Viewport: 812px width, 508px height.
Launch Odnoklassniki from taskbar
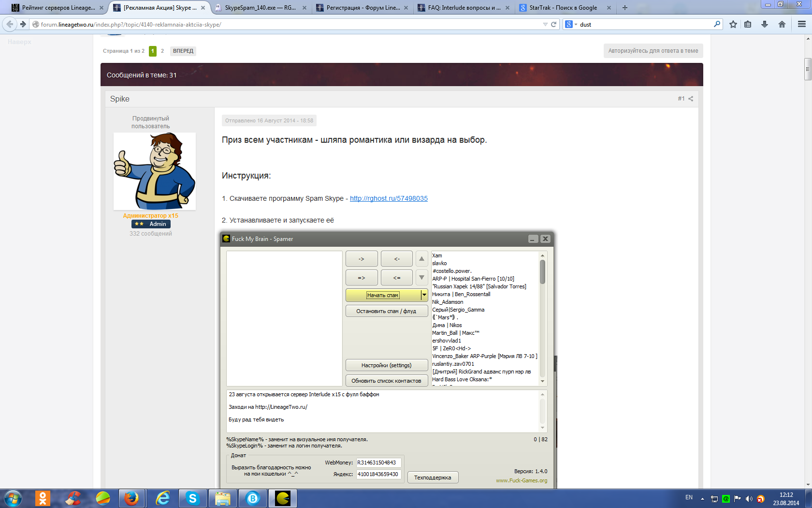click(x=43, y=498)
